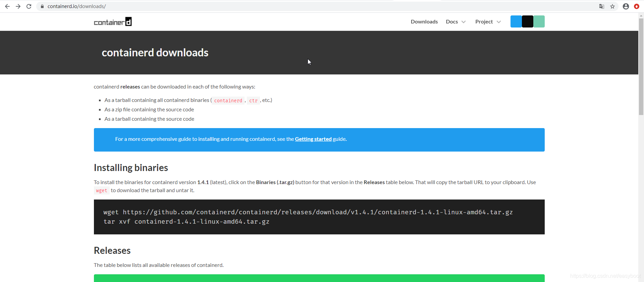644x282 pixels.
Task: Open the translate page icon
Action: tap(602, 6)
